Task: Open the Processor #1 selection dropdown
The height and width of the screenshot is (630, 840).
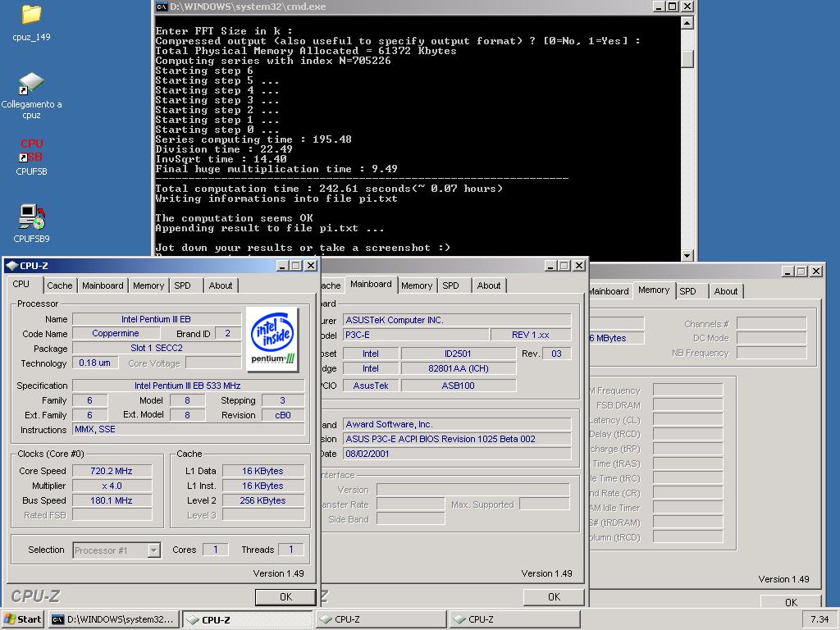Action: point(153,550)
